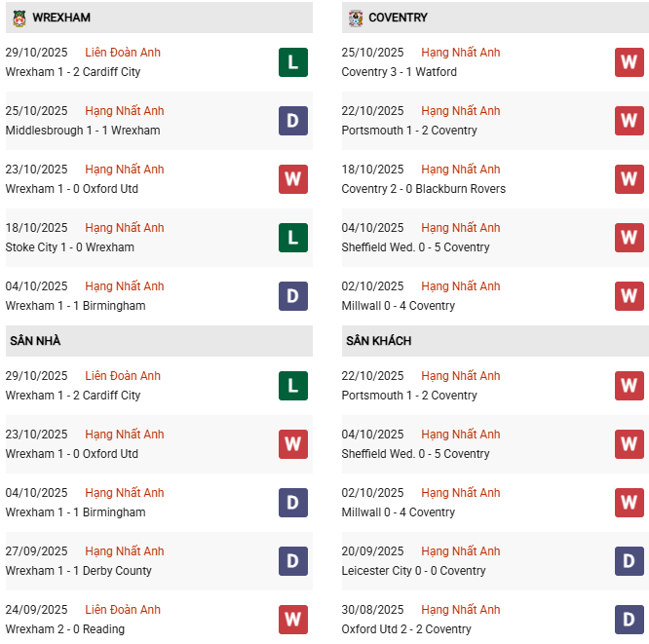Open Liên Đoàn Anh link for the 24/09/2025 match
Image resolution: width=649 pixels, height=644 pixels.
(123, 610)
